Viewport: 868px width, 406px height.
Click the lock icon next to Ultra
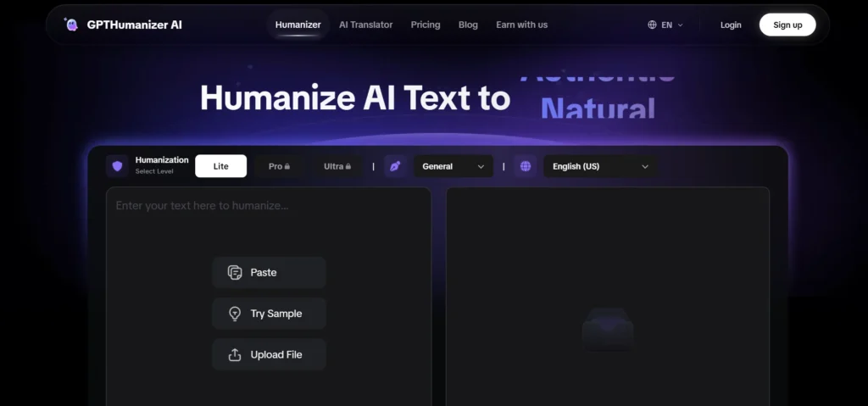coord(348,166)
